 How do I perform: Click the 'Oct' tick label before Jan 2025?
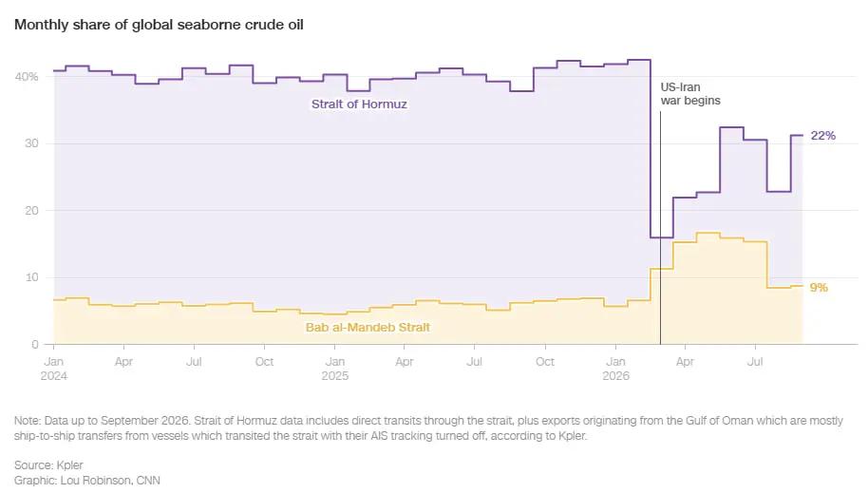tap(264, 362)
